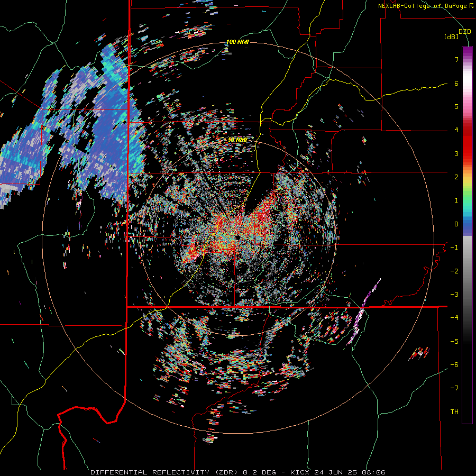The height and width of the screenshot is (476, 476).
Task: Click the -3 value on the color scale
Action: tap(454, 295)
